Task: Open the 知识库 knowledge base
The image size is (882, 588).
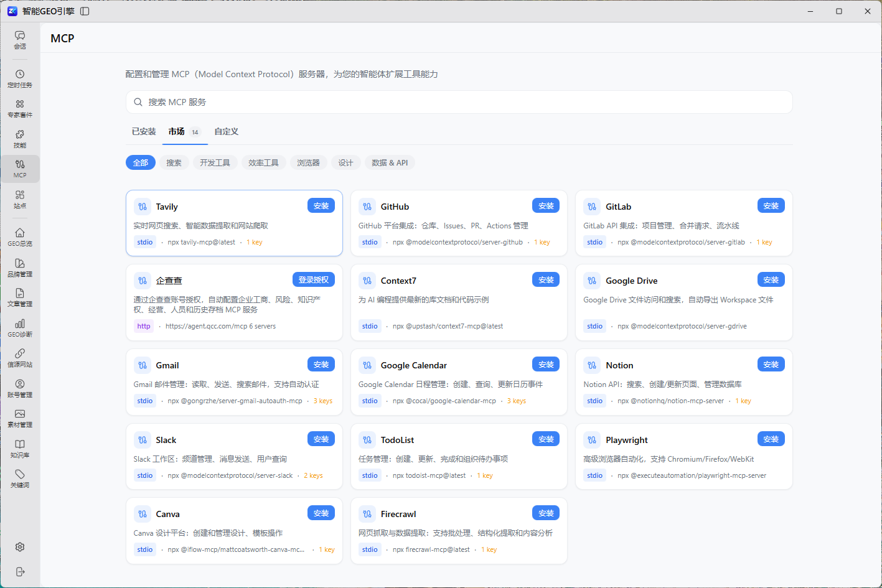Action: [20, 449]
